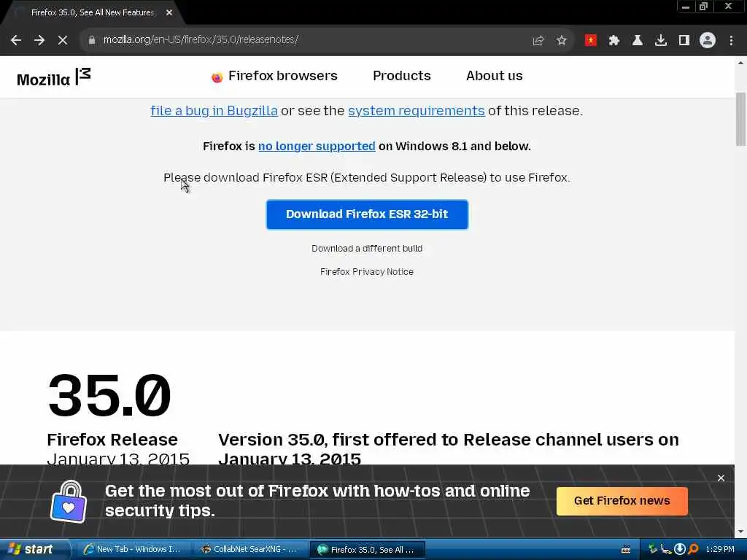Click Download a different build link

(367, 249)
